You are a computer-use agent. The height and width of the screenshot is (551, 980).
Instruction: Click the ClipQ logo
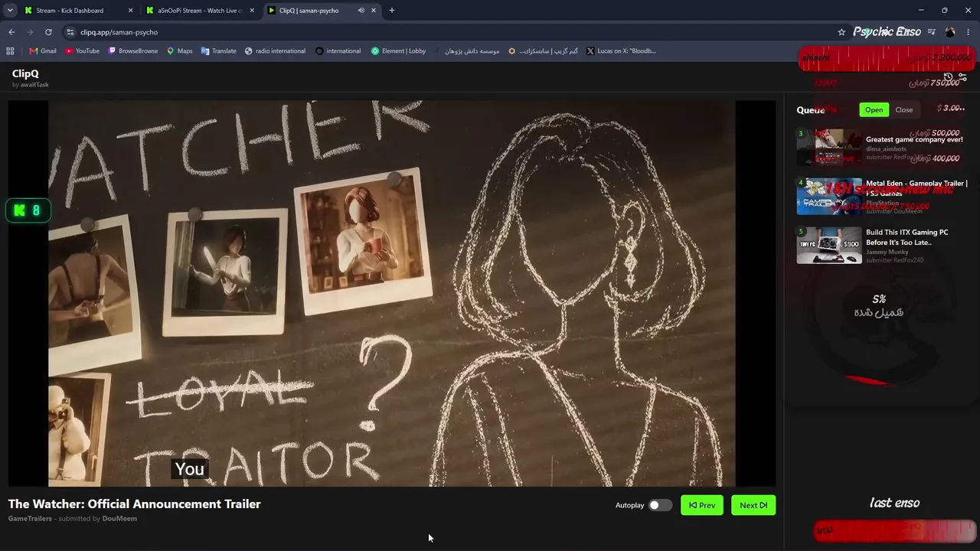tap(25, 73)
